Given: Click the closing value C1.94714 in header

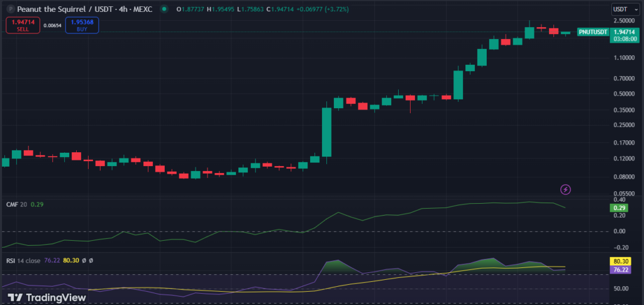Looking at the screenshot, I should point(280,9).
